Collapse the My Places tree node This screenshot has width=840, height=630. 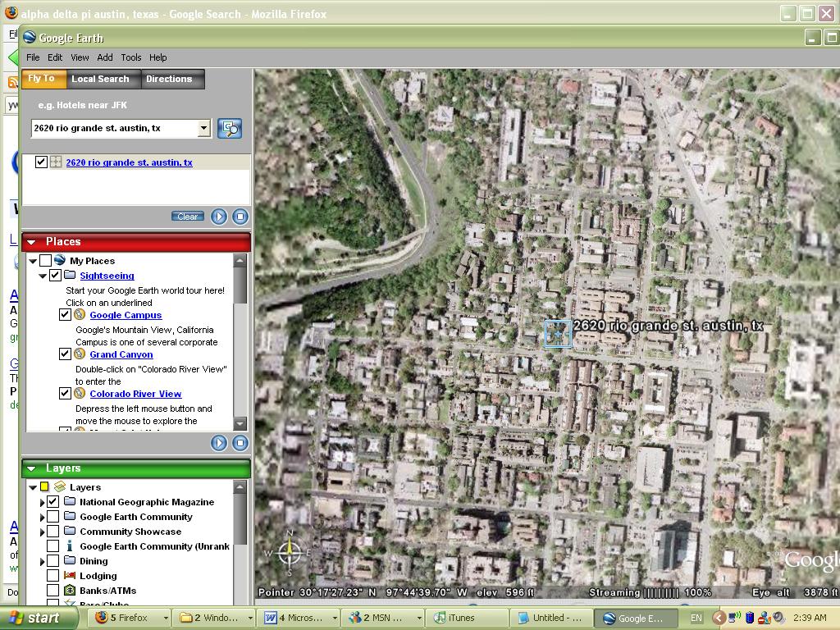pos(33,261)
